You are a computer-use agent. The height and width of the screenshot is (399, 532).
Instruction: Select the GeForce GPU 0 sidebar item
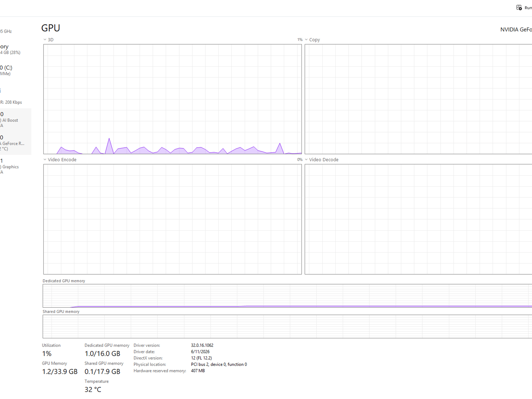[16, 143]
